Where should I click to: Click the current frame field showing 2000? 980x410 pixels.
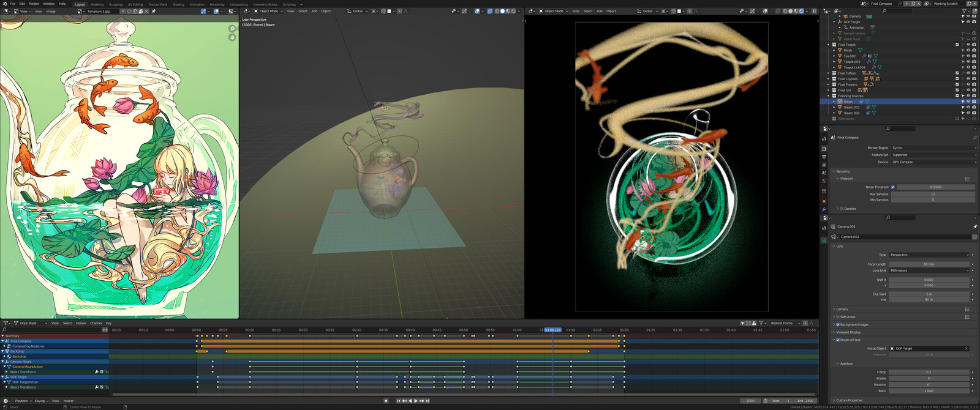(750, 401)
